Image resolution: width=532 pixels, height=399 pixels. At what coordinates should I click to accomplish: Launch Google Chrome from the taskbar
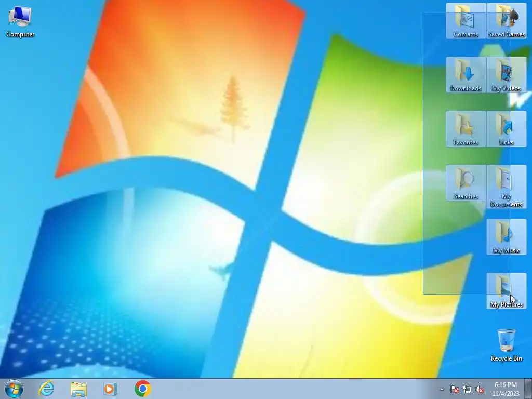point(142,389)
